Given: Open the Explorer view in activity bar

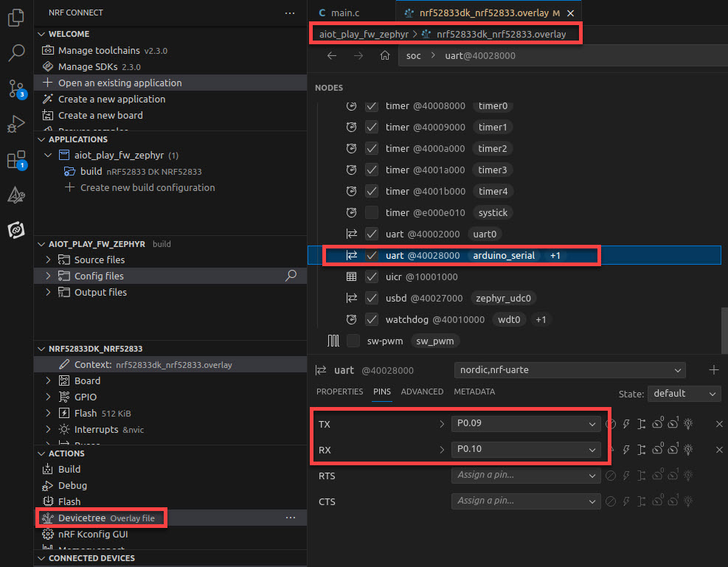Looking at the screenshot, I should click(16, 18).
